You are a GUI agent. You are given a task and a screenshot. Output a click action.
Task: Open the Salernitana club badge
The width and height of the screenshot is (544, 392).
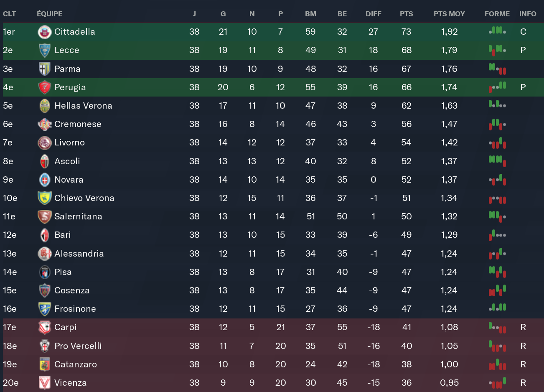(x=44, y=216)
